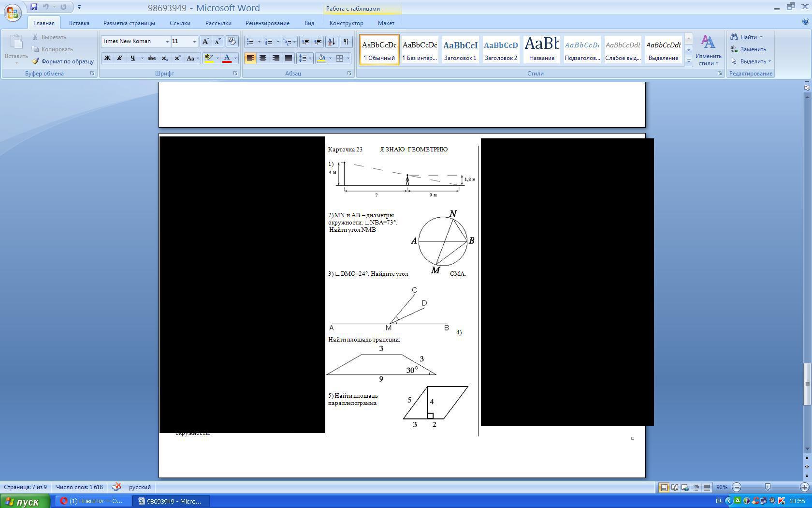Click the red font color swatch
The height and width of the screenshot is (508, 812).
point(227,58)
